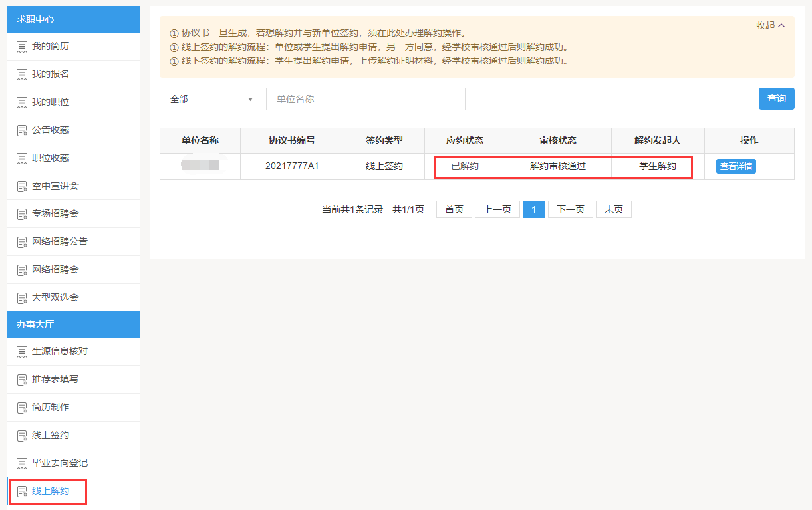Click the icon beside 毕业去向登记
812x510 pixels.
(22, 463)
